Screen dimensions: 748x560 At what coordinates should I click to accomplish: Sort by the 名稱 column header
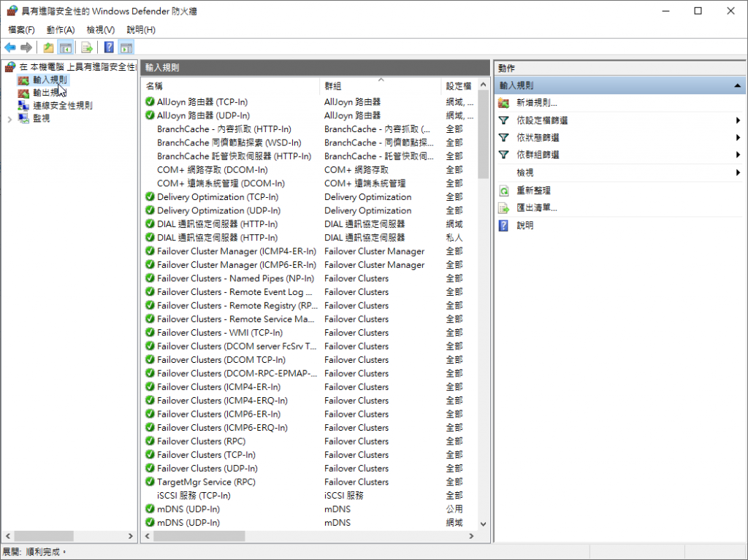point(230,86)
